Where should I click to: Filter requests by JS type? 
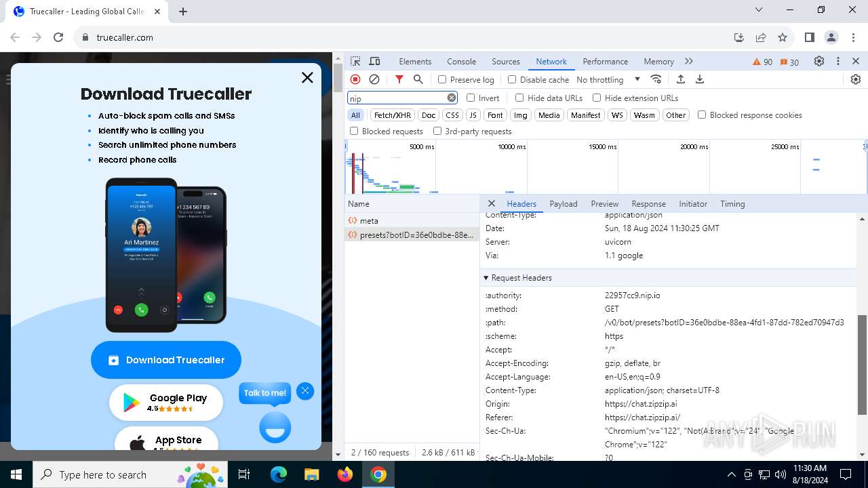pyautogui.click(x=473, y=115)
